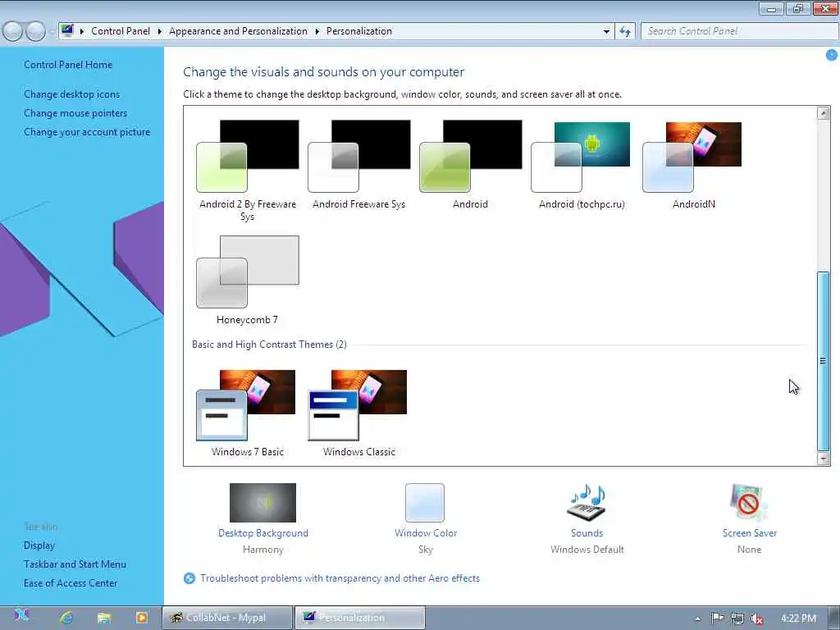
Task: Select the Android Freeware Sys theme
Action: [359, 164]
